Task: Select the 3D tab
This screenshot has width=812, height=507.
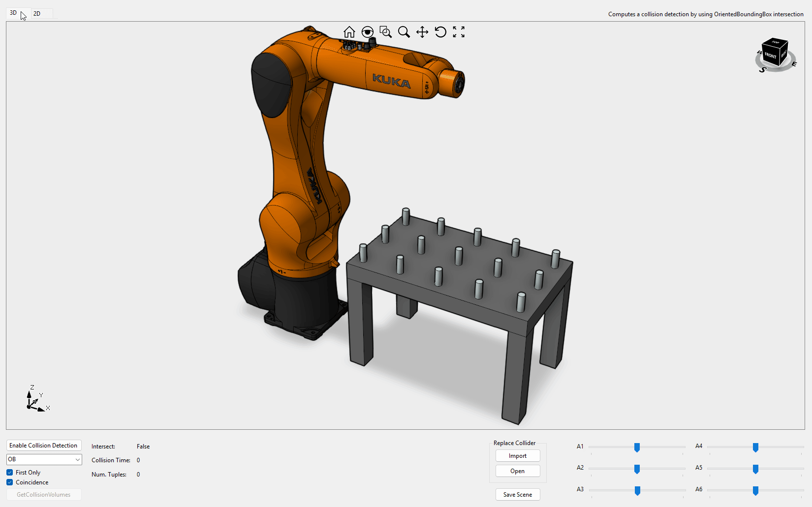Action: coord(13,13)
